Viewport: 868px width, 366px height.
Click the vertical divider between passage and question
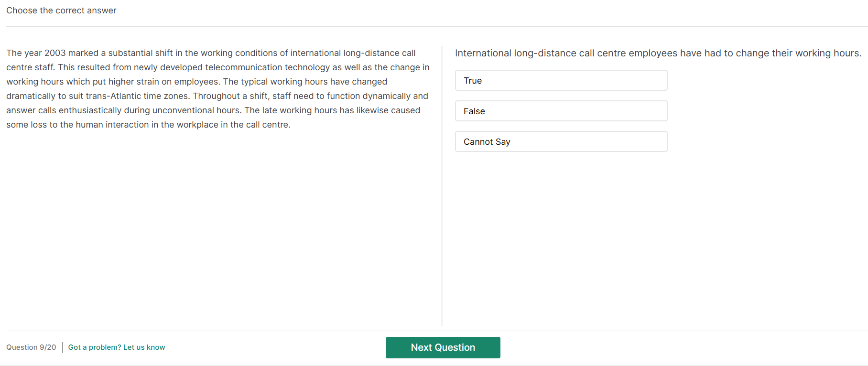[442, 186]
